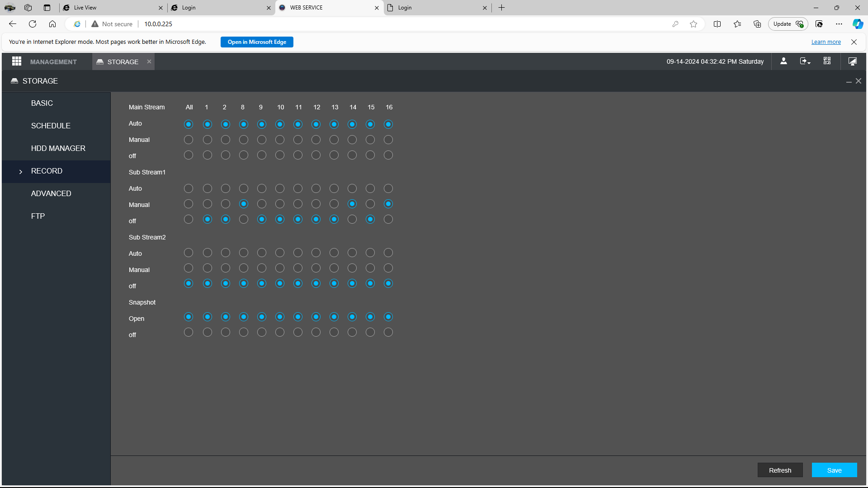This screenshot has height=488, width=868.
Task: Set Sub Stream1 Auto for channel 8
Action: [x=244, y=188]
